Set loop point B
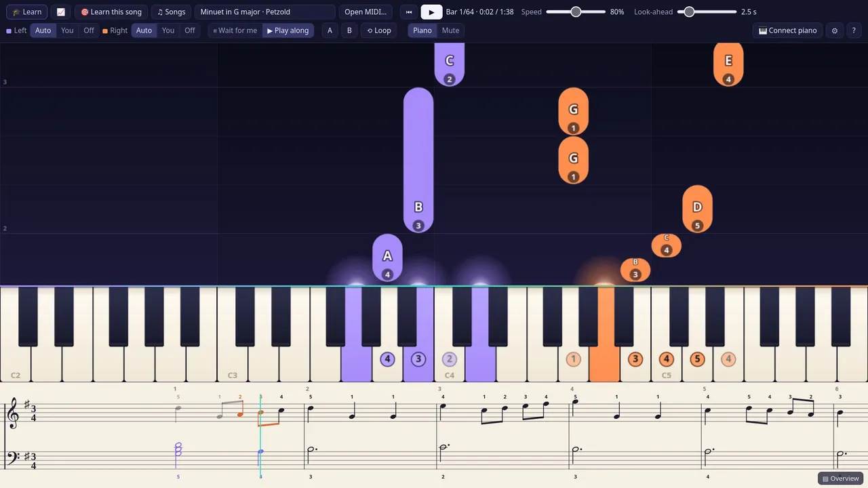 pos(349,30)
